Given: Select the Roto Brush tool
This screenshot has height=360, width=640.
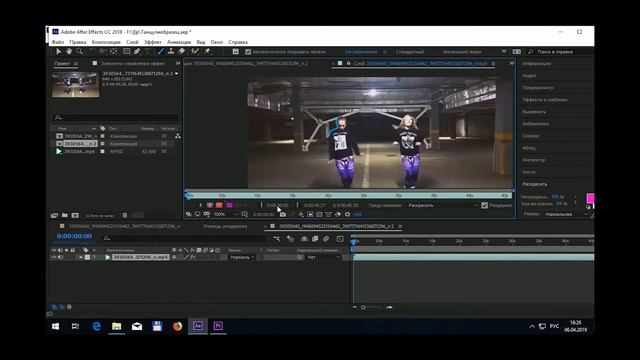Looking at the screenshot, I should coord(195,51).
